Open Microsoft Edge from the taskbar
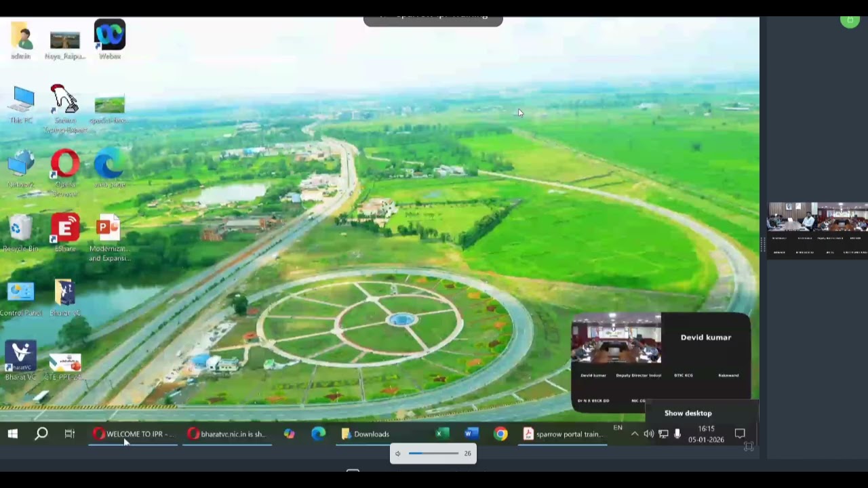The width and height of the screenshot is (868, 488). point(318,434)
